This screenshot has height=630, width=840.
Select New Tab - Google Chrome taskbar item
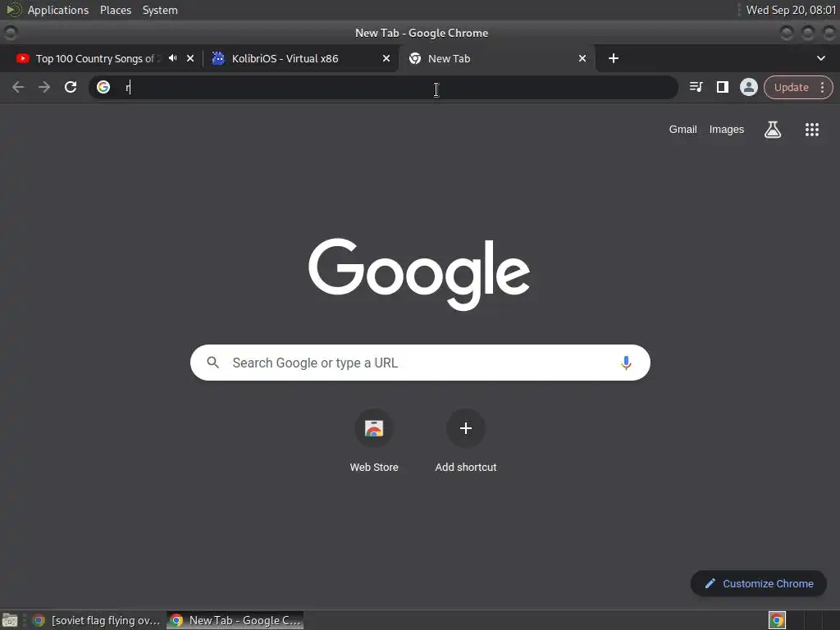click(235, 620)
